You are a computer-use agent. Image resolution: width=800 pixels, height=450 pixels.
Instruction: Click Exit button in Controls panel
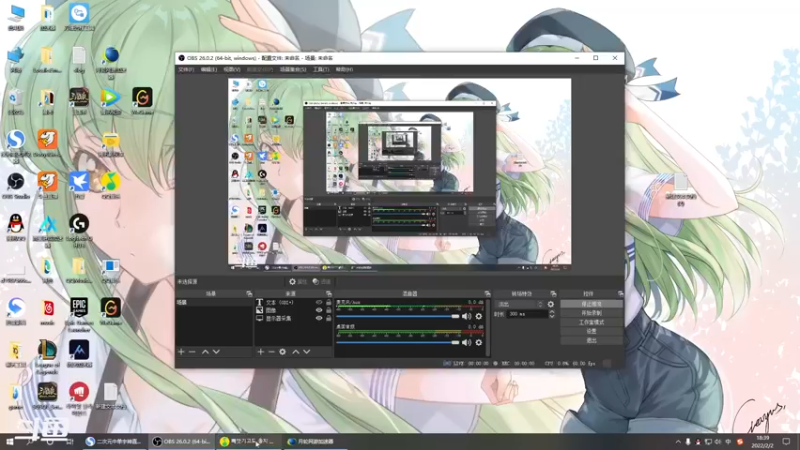(591, 340)
